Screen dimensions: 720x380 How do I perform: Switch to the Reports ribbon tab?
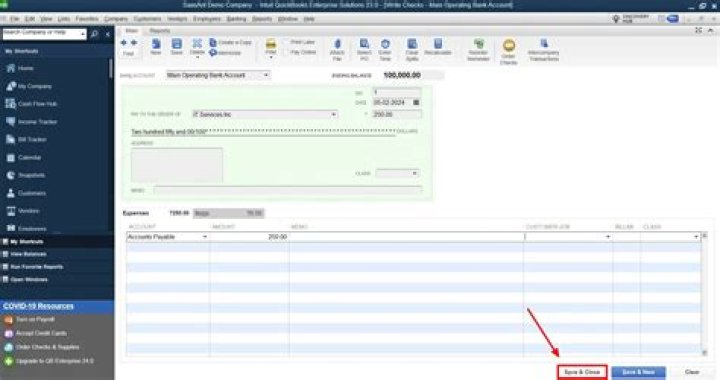tap(160, 31)
